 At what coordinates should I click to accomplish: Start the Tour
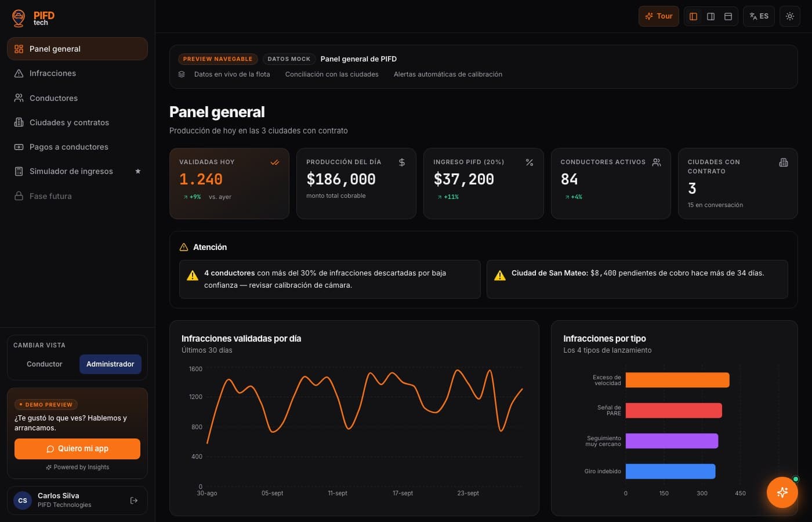coord(659,16)
